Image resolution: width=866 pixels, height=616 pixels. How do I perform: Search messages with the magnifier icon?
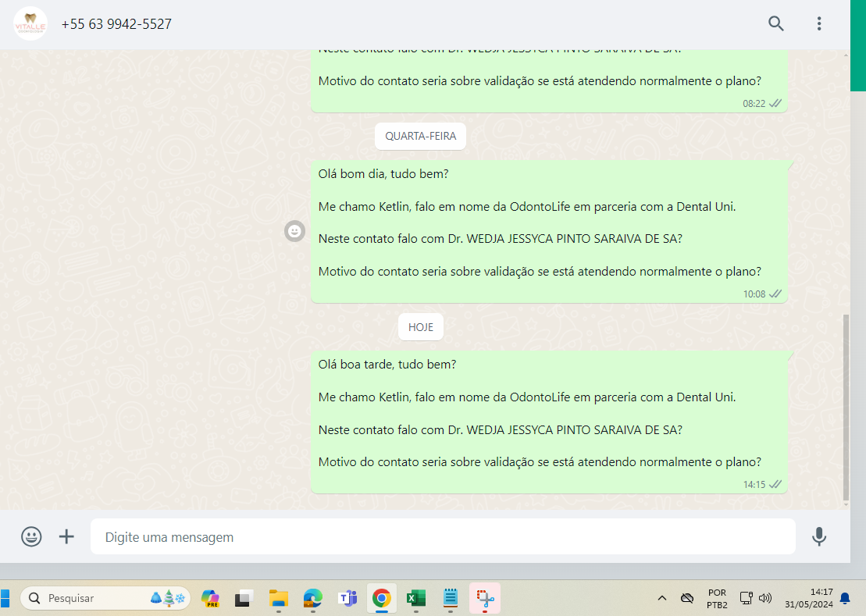coord(776,23)
